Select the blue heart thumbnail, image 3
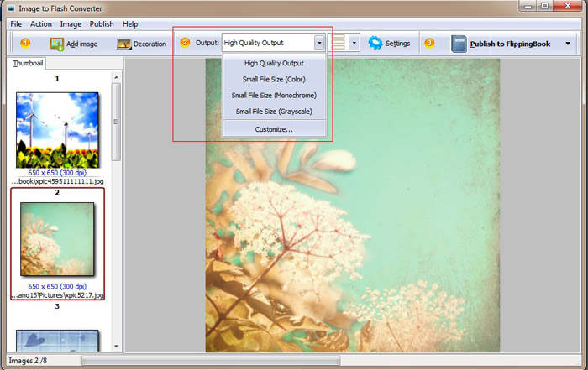Image resolution: width=588 pixels, height=370 pixels. click(57, 341)
